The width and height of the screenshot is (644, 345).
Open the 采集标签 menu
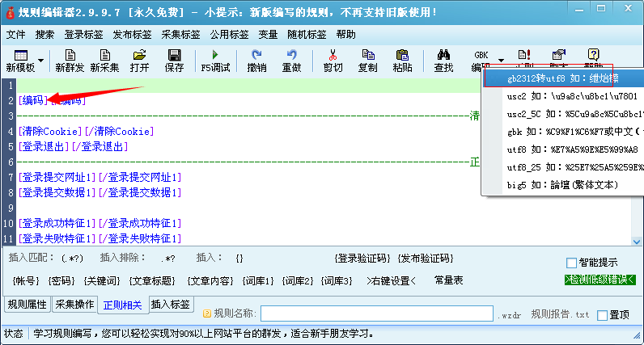(180, 35)
